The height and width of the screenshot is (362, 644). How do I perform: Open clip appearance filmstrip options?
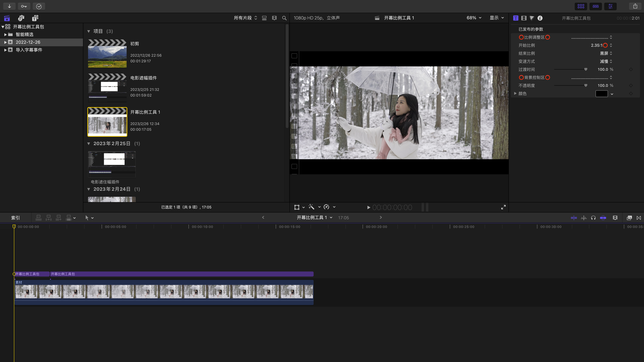pyautogui.click(x=274, y=18)
